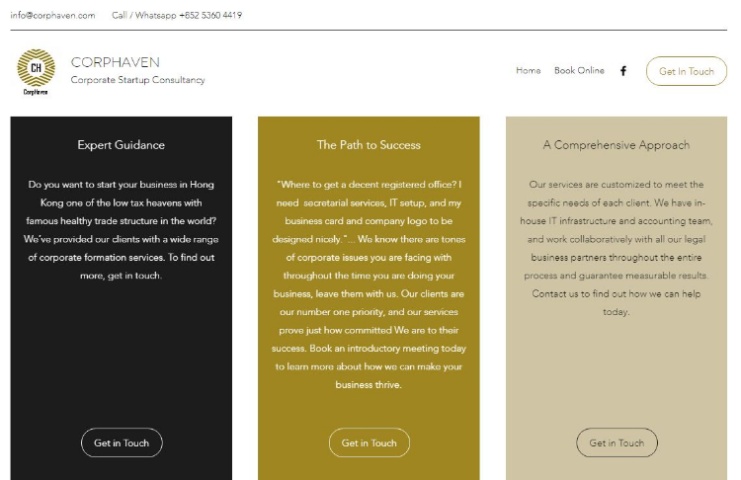Click the beige card customized services paragraph
Image resolution: width=741 pixels, height=480 pixels.
point(616,248)
